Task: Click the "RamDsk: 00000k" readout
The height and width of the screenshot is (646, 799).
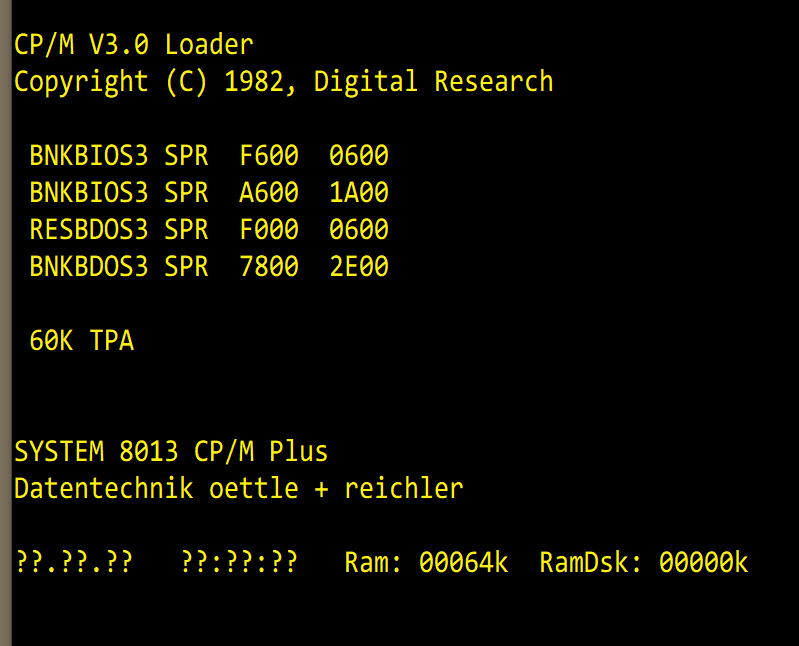Action: (643, 562)
